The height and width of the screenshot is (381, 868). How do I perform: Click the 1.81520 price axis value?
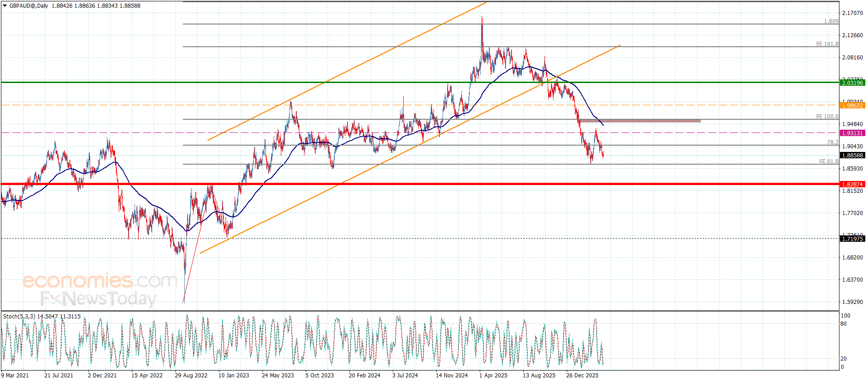[x=852, y=190]
